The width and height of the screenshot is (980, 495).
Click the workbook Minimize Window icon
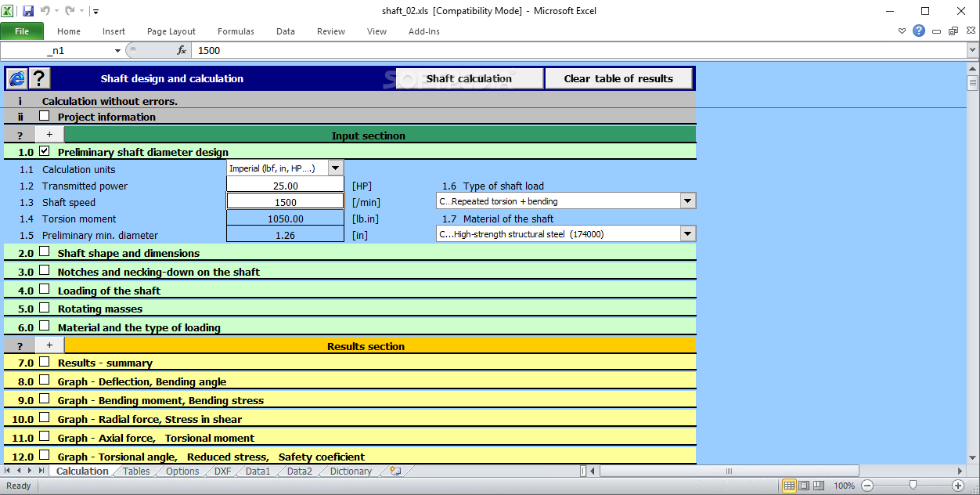click(x=936, y=31)
